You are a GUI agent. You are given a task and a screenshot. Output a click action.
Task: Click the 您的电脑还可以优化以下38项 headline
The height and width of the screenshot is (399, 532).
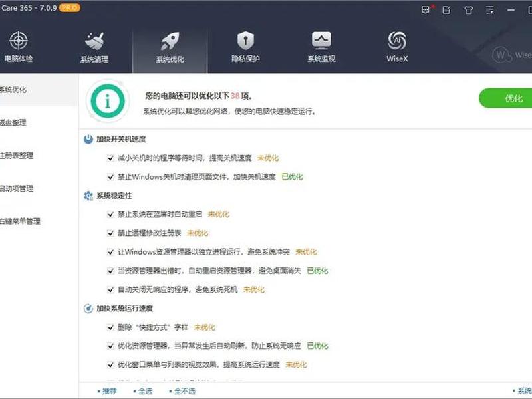[199, 96]
